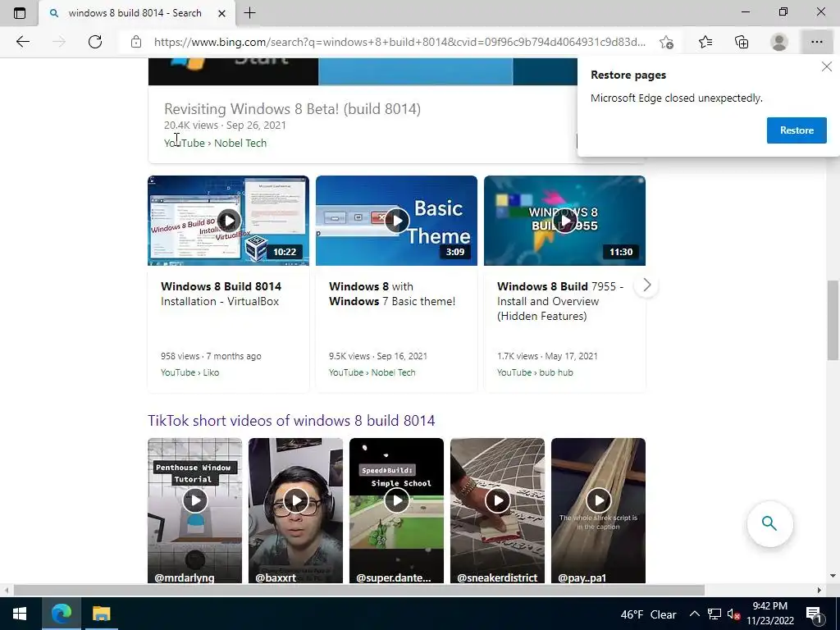Open TikTok short videos of windows 8 build 8014
The width and height of the screenshot is (840, 630).
[291, 421]
